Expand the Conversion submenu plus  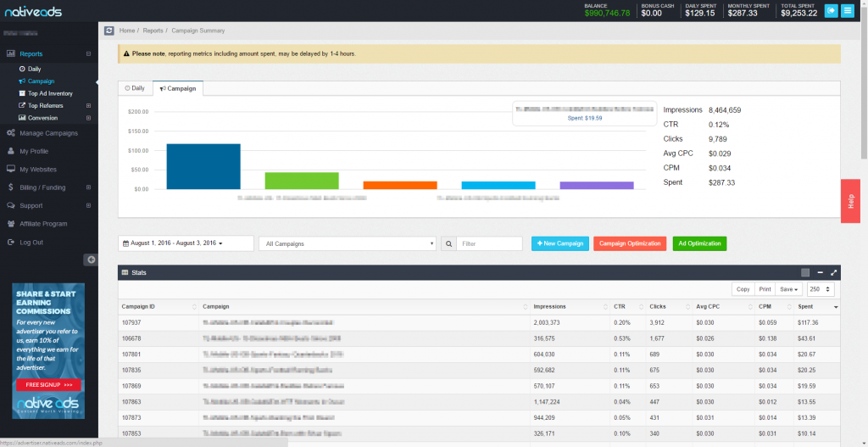tap(88, 118)
